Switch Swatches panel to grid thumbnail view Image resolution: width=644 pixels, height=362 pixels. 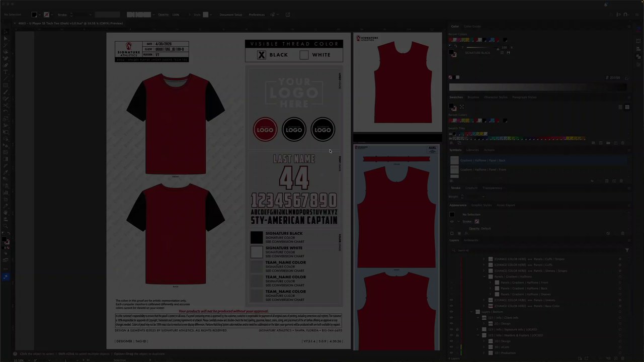[627, 107]
